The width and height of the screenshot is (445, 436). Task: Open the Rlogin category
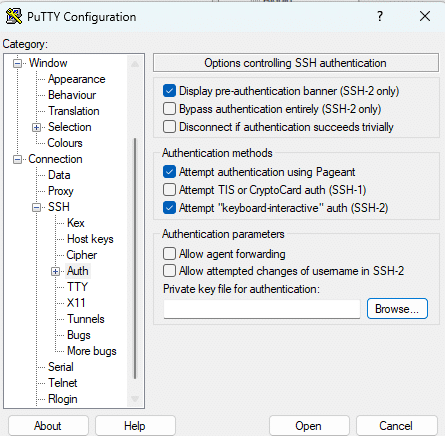click(63, 399)
